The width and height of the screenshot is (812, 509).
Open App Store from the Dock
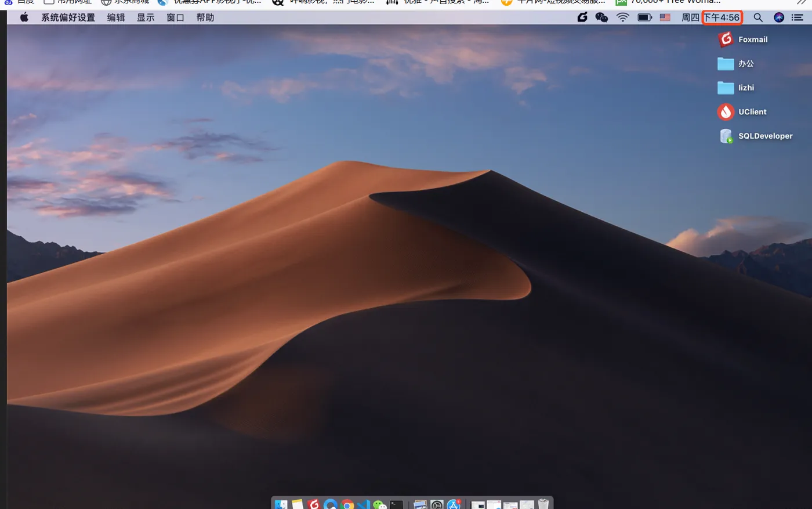coord(454,504)
